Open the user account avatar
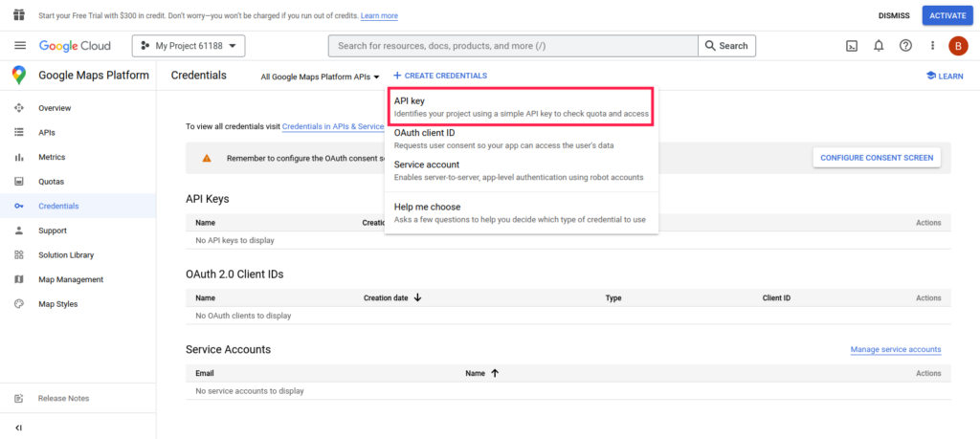980x439 pixels. click(x=958, y=46)
